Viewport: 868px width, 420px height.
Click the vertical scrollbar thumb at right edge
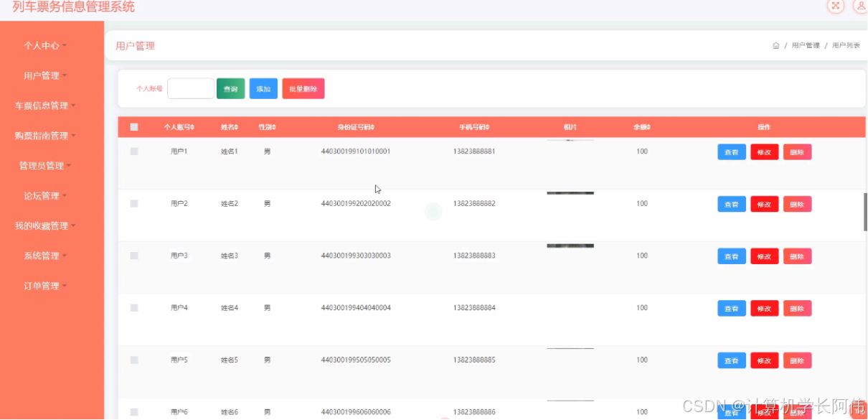pos(865,211)
